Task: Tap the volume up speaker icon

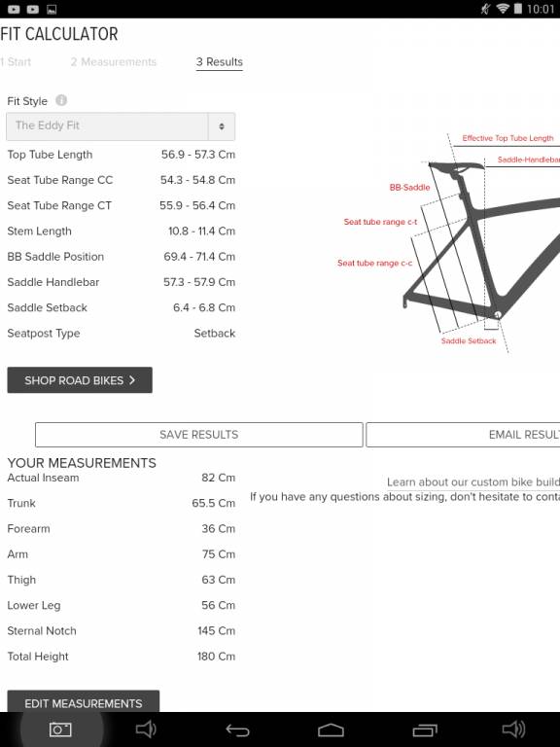Action: click(x=513, y=729)
